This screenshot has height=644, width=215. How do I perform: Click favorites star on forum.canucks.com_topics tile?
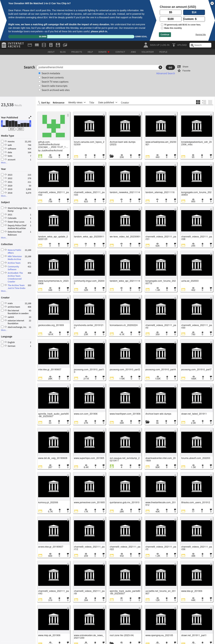tap(95, 155)
